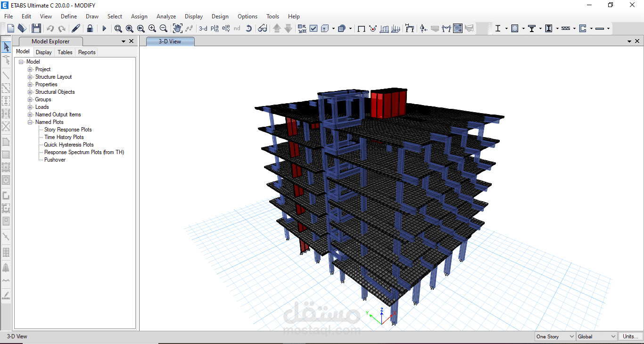Click the Steel Frame Design I-beam icon
Image resolution: width=644 pixels, height=344 pixels.
(498, 29)
